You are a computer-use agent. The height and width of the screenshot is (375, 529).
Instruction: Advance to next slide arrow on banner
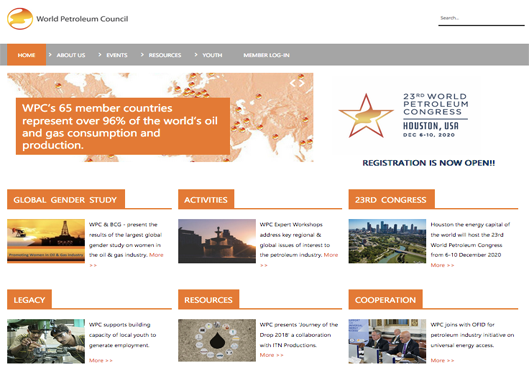302,83
